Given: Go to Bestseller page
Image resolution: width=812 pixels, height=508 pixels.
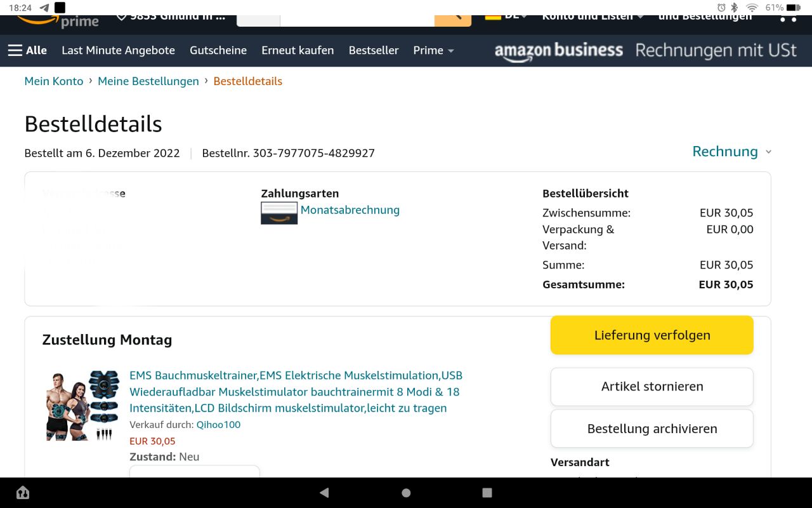Looking at the screenshot, I should click(x=374, y=51).
